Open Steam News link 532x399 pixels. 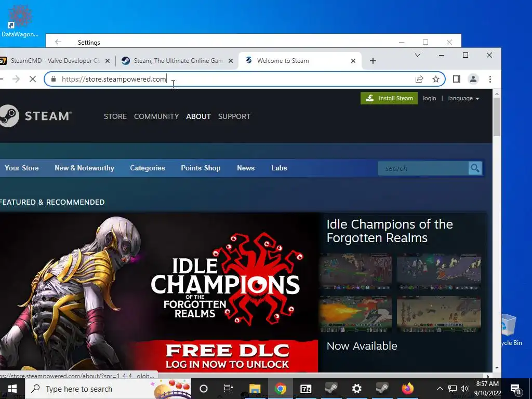(246, 168)
